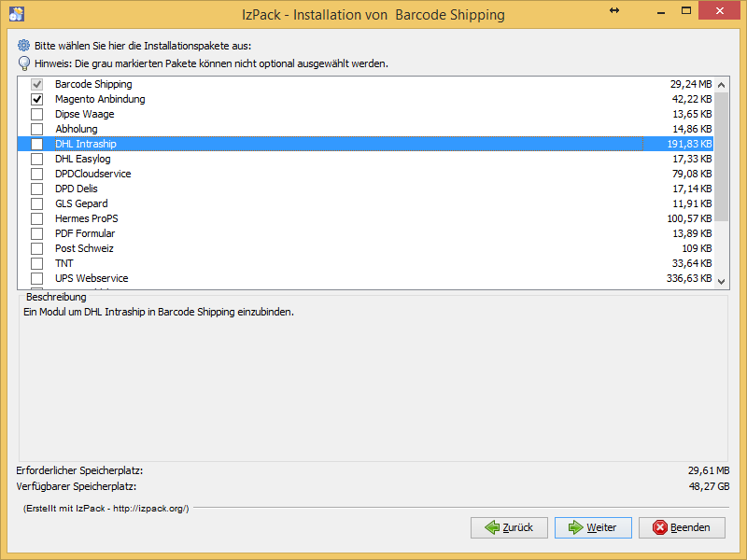Check the Hermes ProPS checkbox
The width and height of the screenshot is (747, 560).
[36, 218]
